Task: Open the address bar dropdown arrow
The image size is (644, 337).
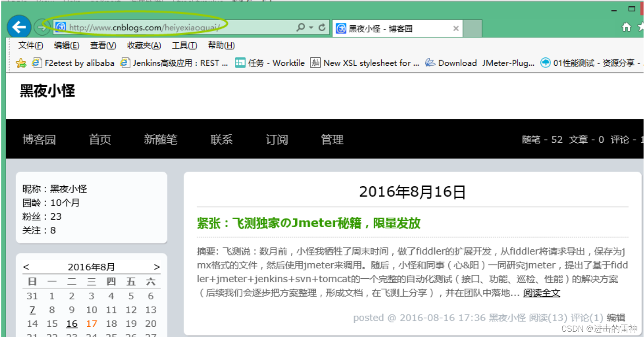Action: [x=311, y=28]
